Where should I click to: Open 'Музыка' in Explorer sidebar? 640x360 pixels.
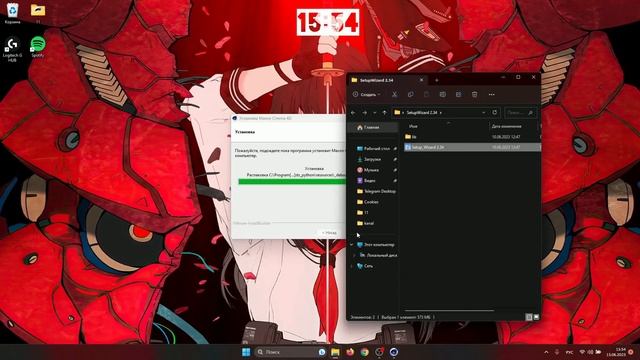coord(371,170)
